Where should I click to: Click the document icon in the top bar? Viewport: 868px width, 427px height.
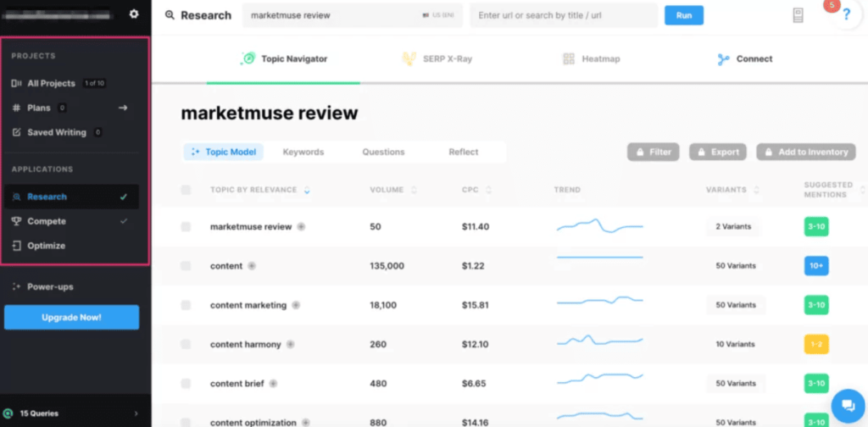coord(798,15)
